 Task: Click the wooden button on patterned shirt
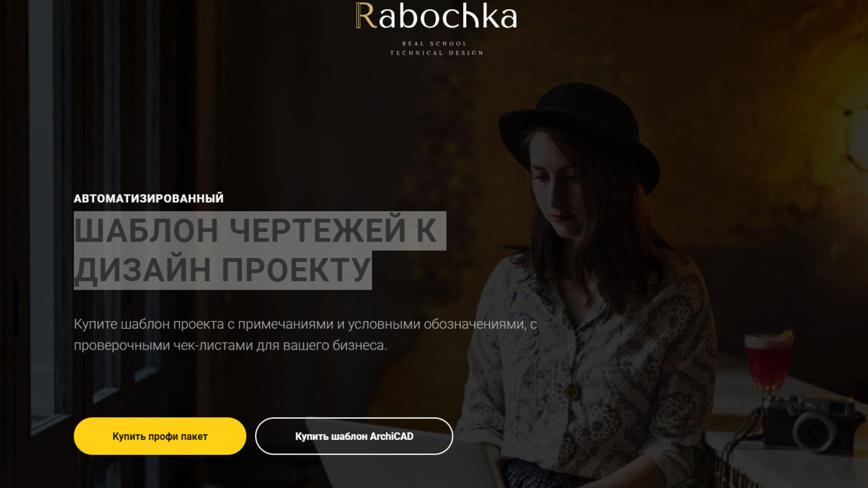(x=572, y=391)
